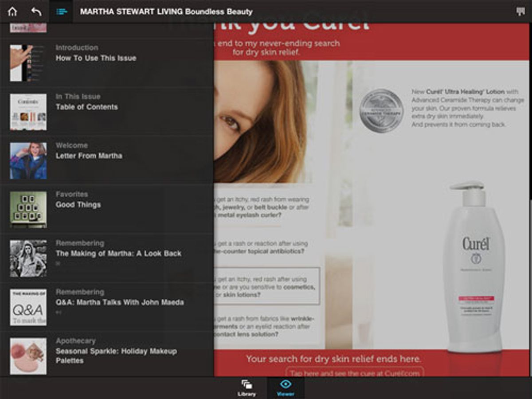
Task: Click the back arrow icon
Action: 35,12
